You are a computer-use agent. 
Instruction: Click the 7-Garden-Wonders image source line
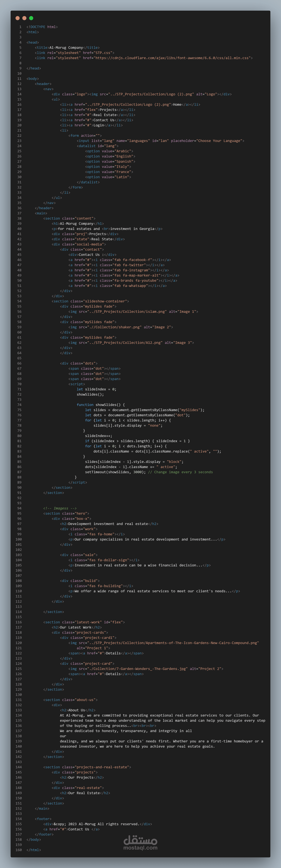tap(146, 669)
